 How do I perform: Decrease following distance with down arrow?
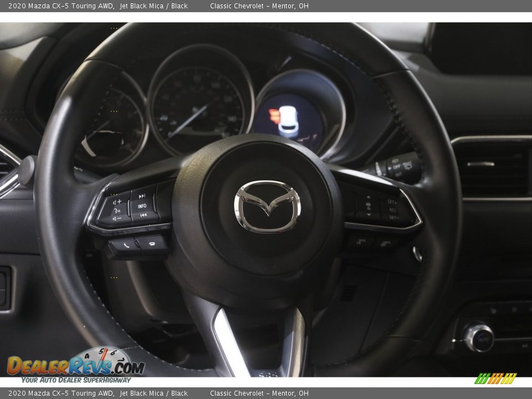(x=369, y=214)
